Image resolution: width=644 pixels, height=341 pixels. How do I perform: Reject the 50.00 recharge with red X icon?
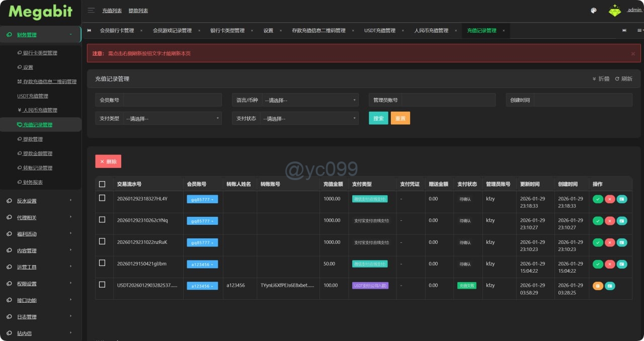(610, 264)
